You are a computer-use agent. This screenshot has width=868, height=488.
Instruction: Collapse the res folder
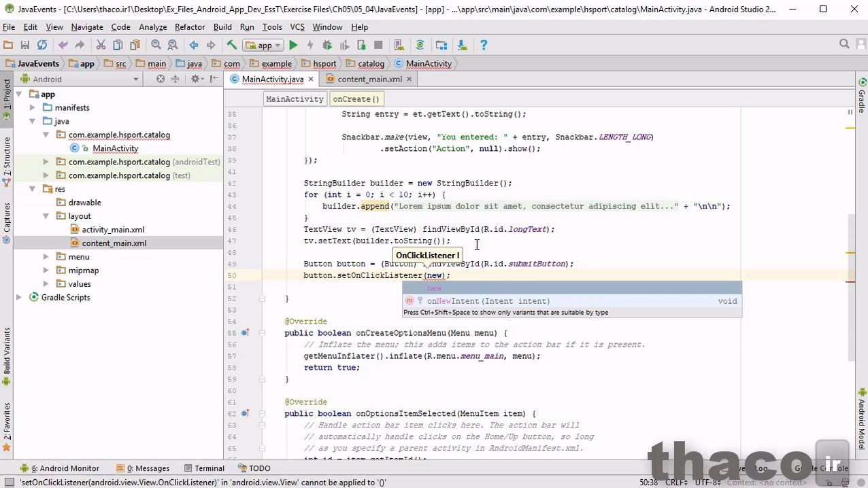tap(32, 189)
